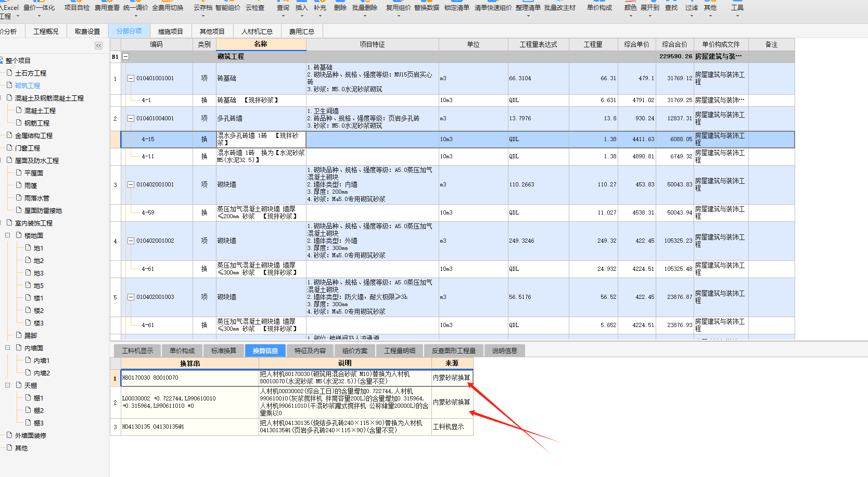Click 清单快速组价 toolbar item
This screenshot has width=868, height=477.
(x=493, y=8)
